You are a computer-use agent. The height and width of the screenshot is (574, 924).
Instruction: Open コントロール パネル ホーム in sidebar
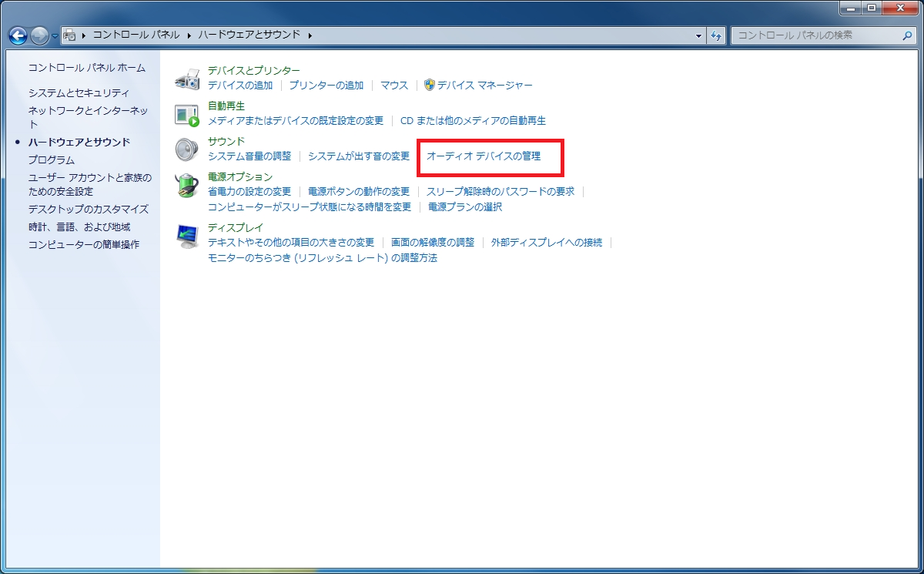coord(87,68)
